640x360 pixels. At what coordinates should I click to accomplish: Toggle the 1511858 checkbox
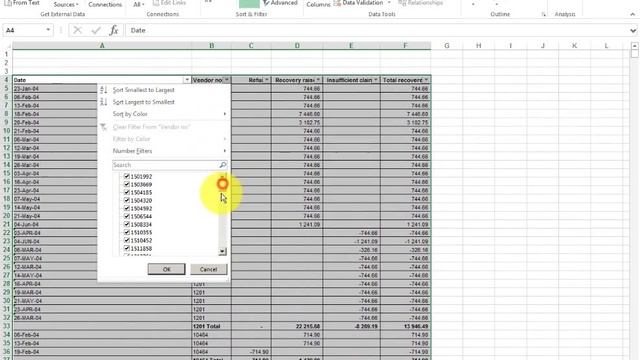tap(127, 248)
